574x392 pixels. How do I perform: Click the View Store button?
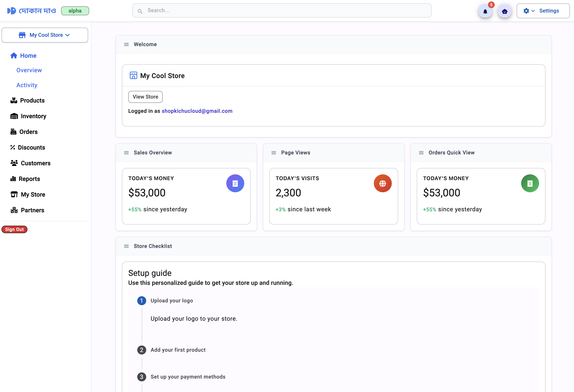(145, 97)
